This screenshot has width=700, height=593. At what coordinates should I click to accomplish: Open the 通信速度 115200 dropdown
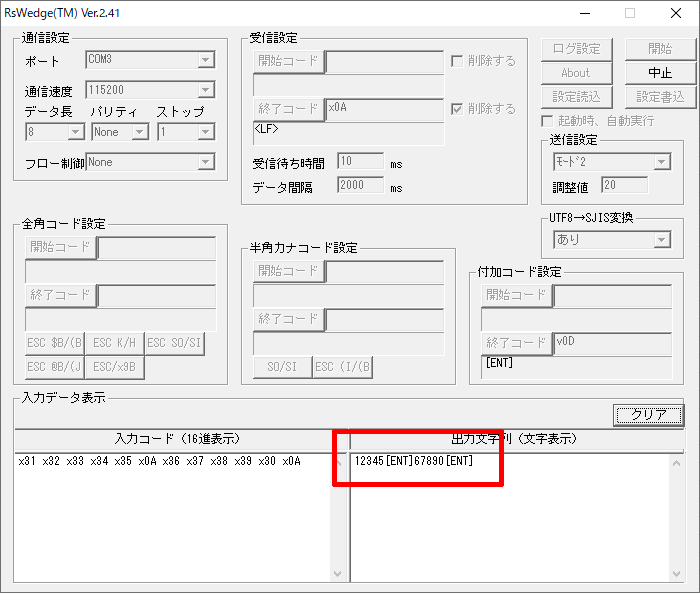pos(150,90)
